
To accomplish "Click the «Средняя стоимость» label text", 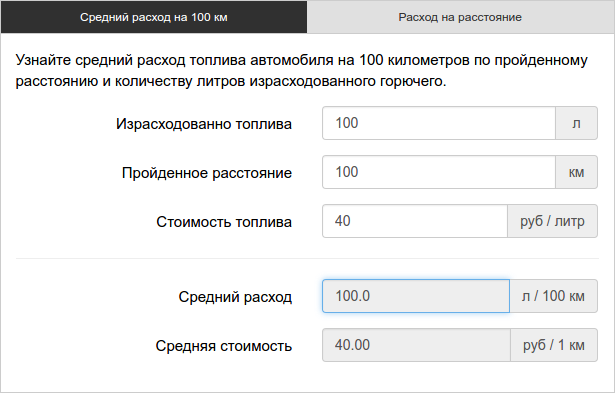I will [224, 346].
